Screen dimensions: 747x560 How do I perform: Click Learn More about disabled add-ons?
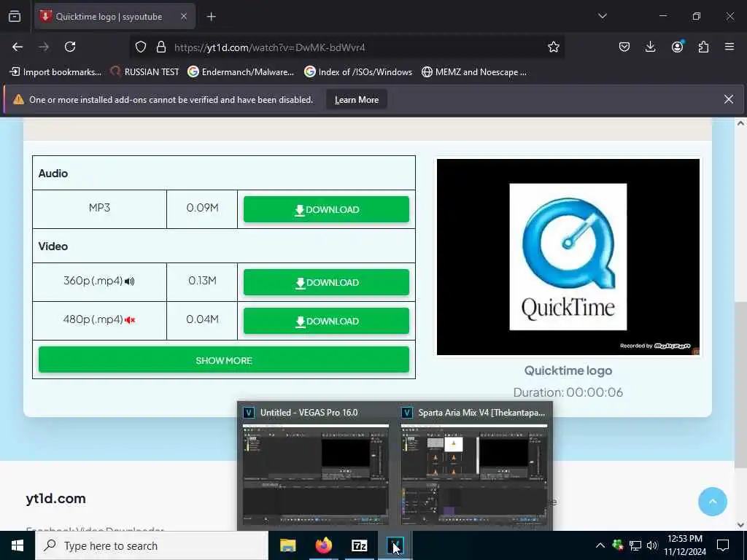356,99
